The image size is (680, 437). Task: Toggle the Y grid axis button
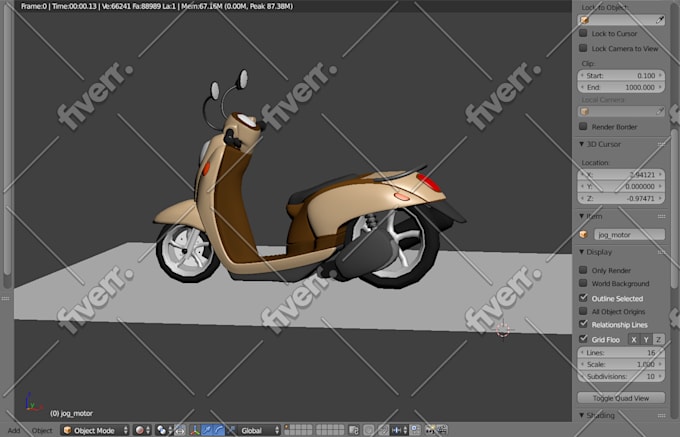click(646, 339)
